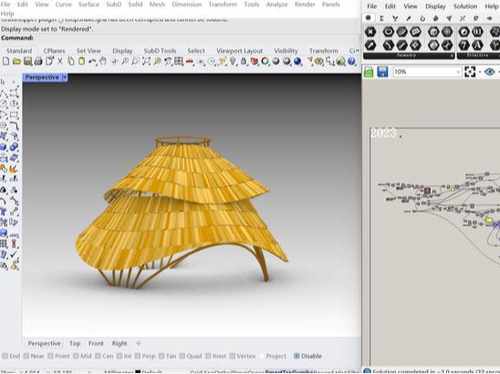Screen dimensions: 500x374
Task: Click the light bulb icon
Action: (x=233, y=61)
